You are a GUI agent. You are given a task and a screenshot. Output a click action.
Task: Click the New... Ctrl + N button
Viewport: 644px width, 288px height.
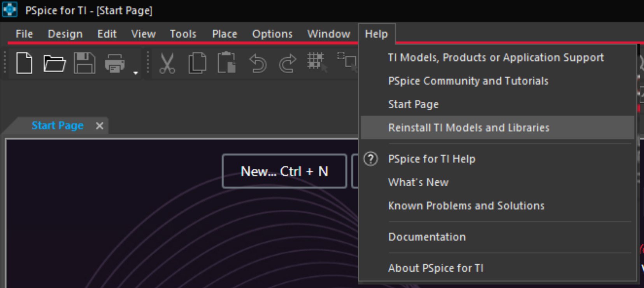(284, 171)
